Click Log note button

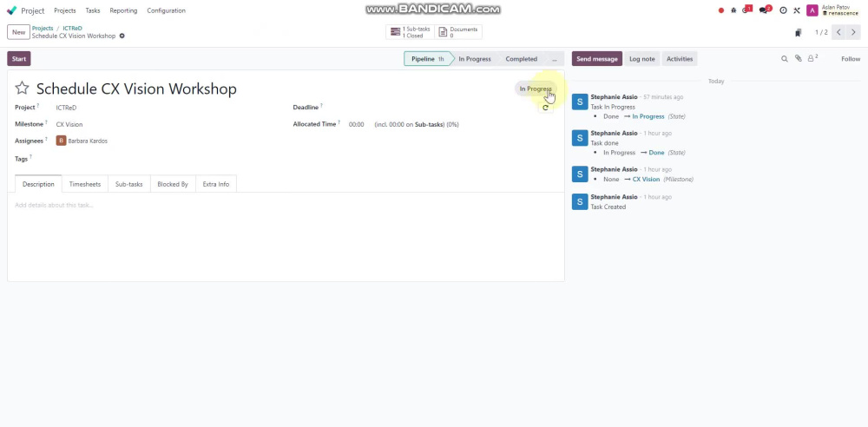tap(641, 59)
